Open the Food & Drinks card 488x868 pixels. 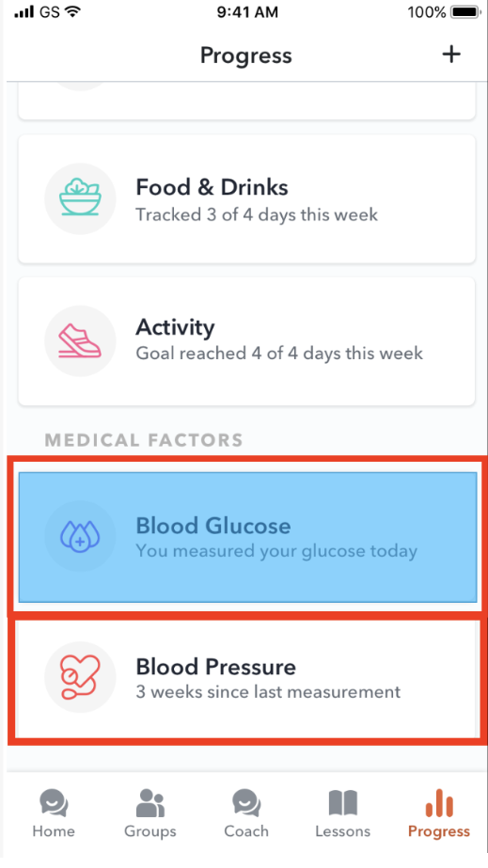246,198
